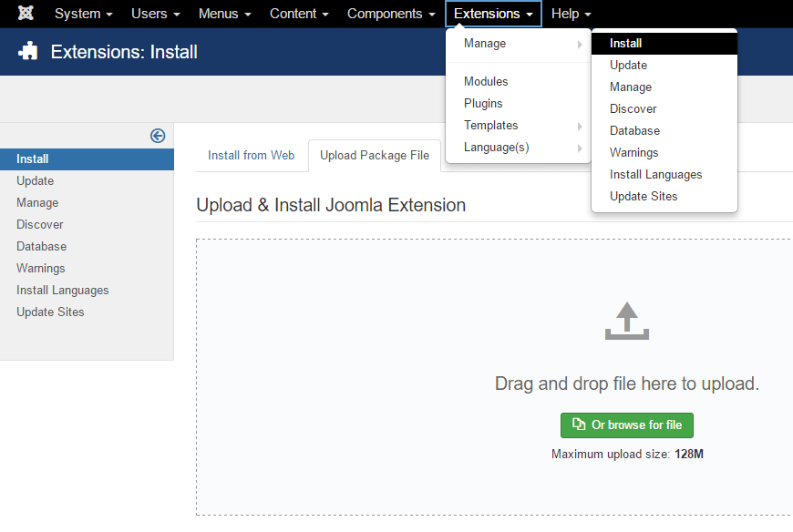
Task: Switch to Install from Web tab
Action: (x=252, y=156)
